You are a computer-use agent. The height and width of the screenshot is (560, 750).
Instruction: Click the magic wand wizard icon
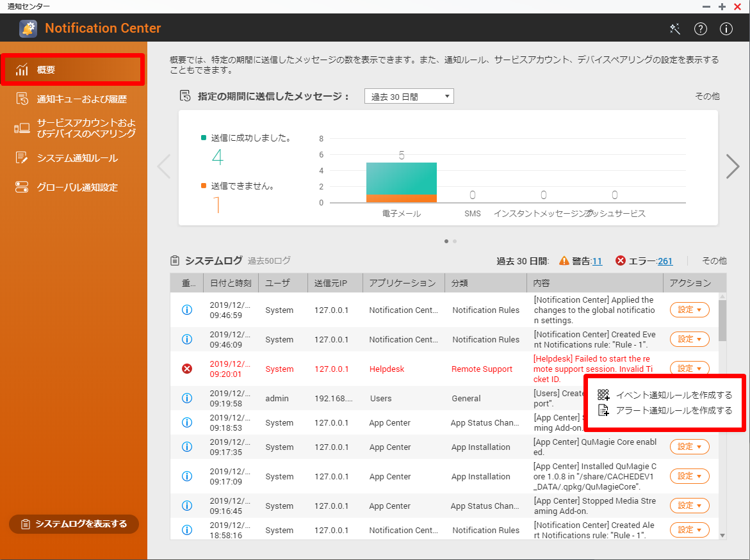pyautogui.click(x=674, y=29)
